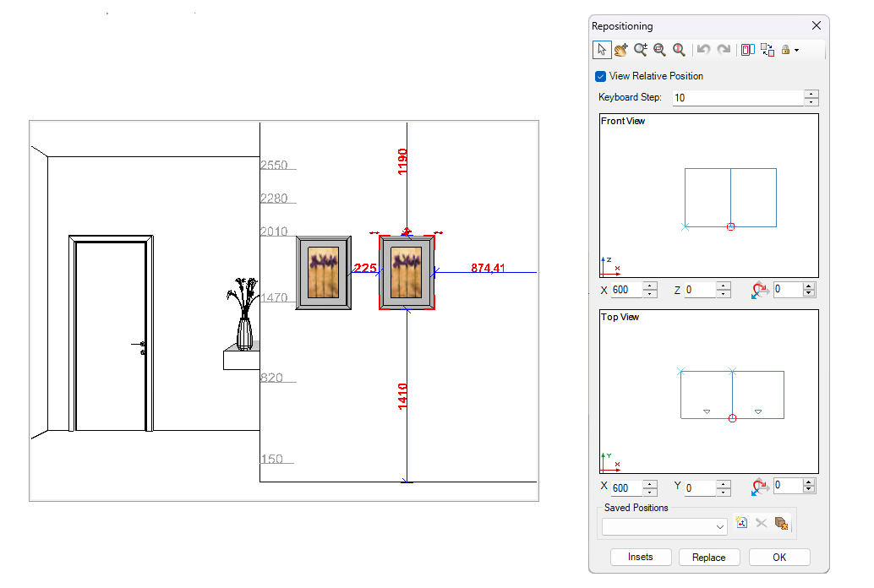The width and height of the screenshot is (874, 588).
Task: Click the zoom extents magnifier icon
Action: (x=679, y=50)
